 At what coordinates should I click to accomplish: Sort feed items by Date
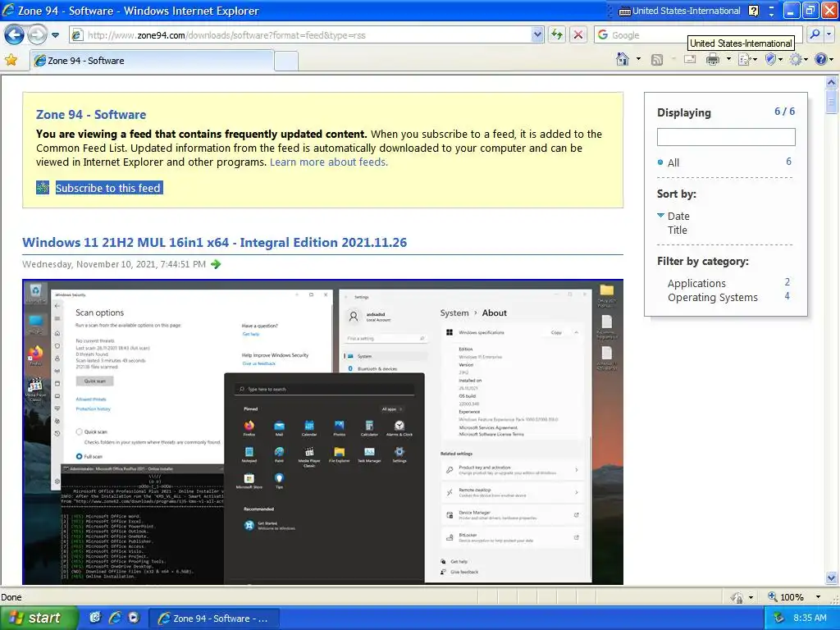pos(678,216)
